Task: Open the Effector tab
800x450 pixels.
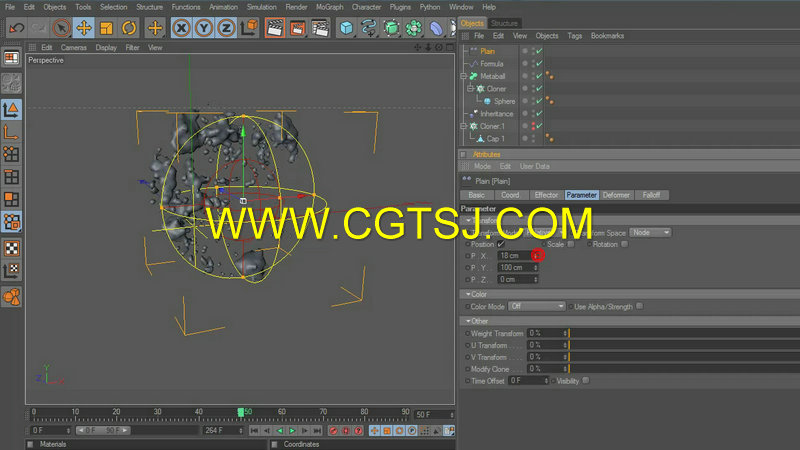Action: click(x=546, y=195)
